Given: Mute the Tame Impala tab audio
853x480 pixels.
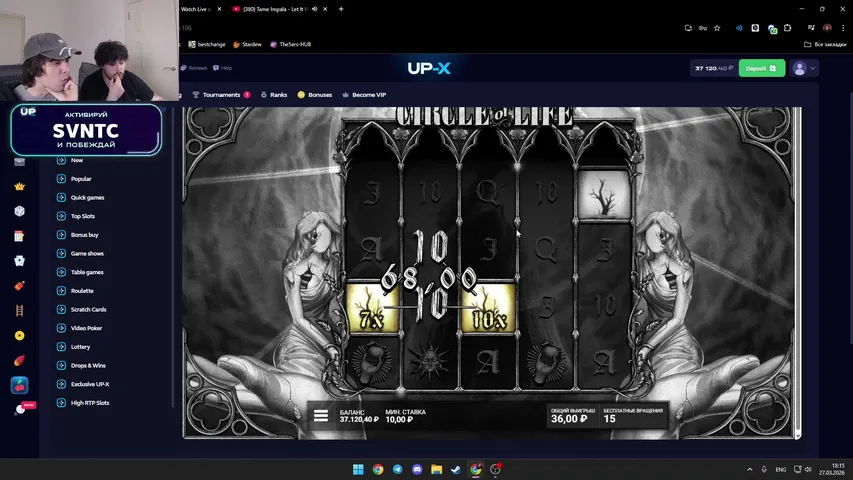Looking at the screenshot, I should click(315, 9).
